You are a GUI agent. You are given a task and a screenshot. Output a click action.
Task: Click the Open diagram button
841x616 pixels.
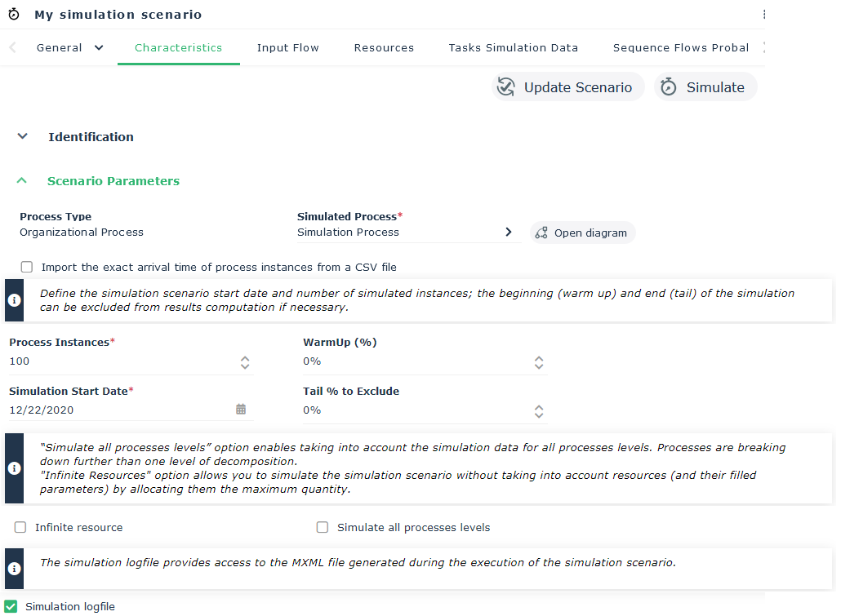point(582,233)
